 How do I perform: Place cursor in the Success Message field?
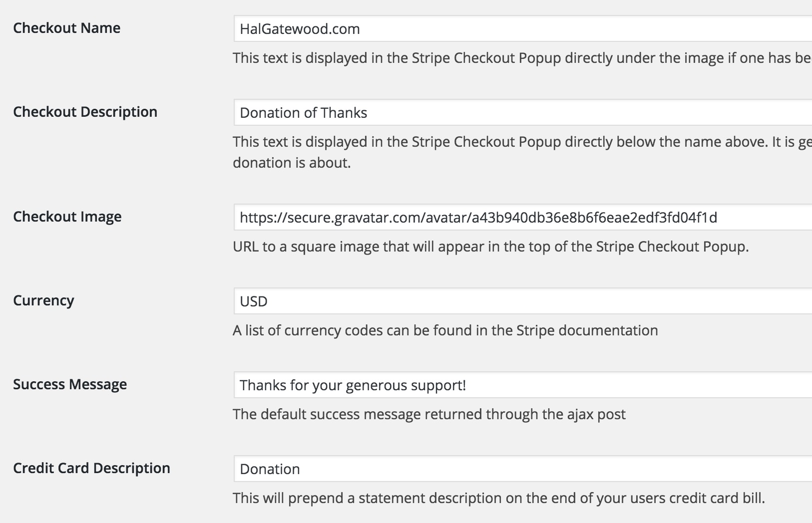523,385
